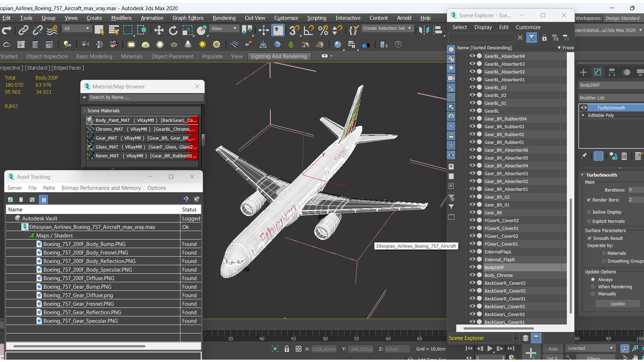
Task: Expand the Editable Poly modifier entry
Action: [583, 115]
